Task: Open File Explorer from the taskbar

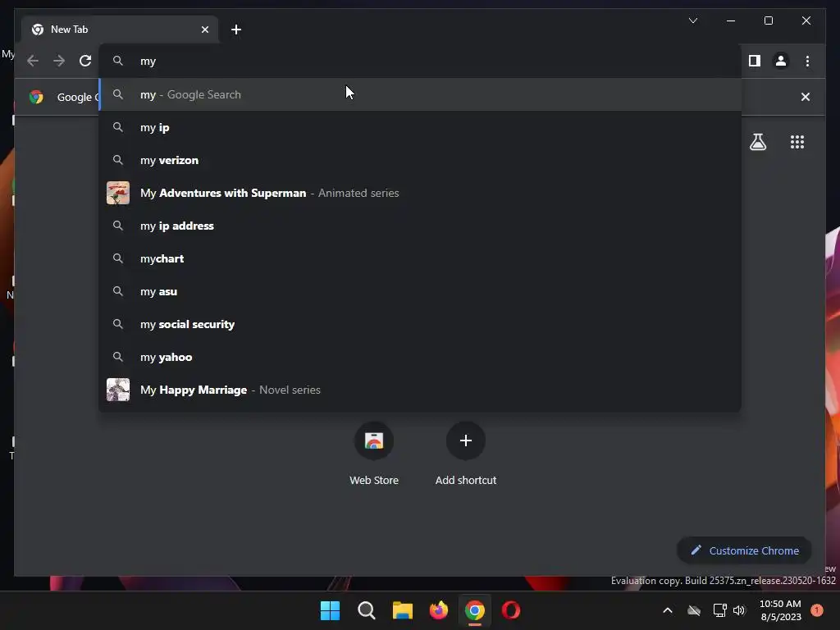Action: click(x=402, y=610)
